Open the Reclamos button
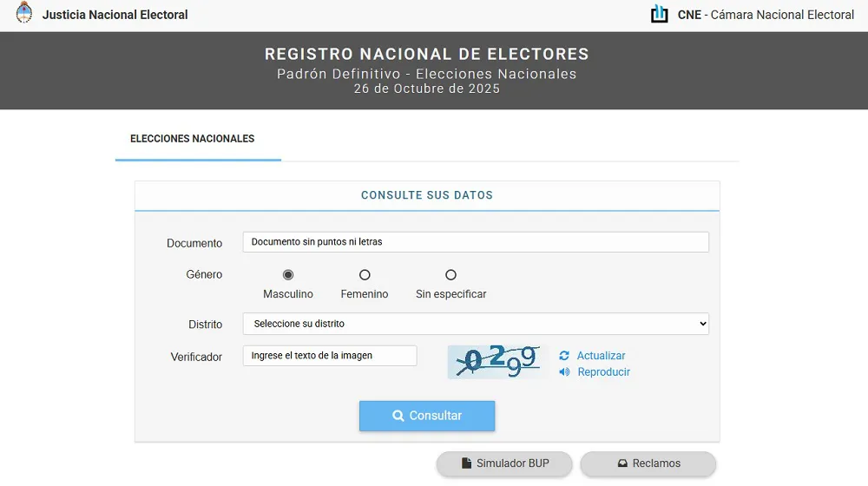The image size is (868, 486). click(648, 463)
